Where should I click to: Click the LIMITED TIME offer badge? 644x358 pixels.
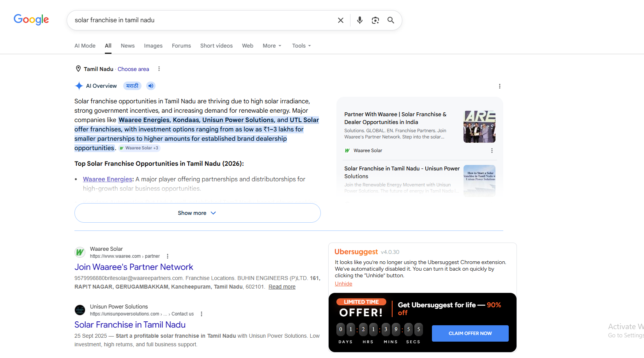pos(361,302)
